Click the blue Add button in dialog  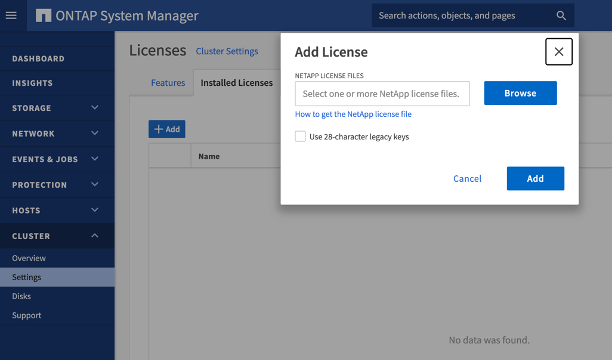coord(535,178)
